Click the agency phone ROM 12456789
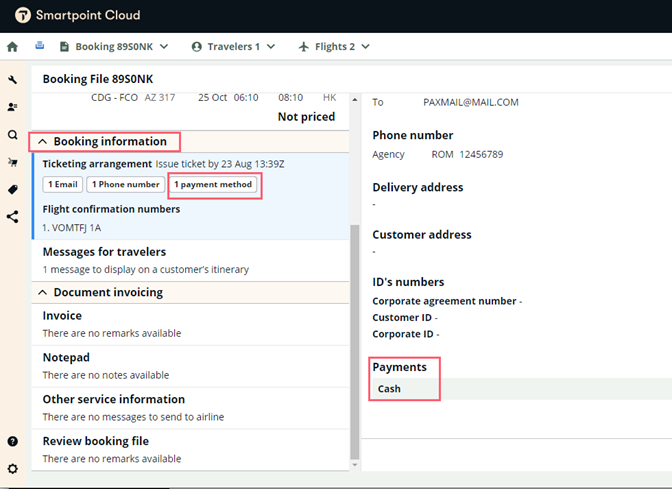The height and width of the screenshot is (489, 672). pyautogui.click(x=467, y=154)
